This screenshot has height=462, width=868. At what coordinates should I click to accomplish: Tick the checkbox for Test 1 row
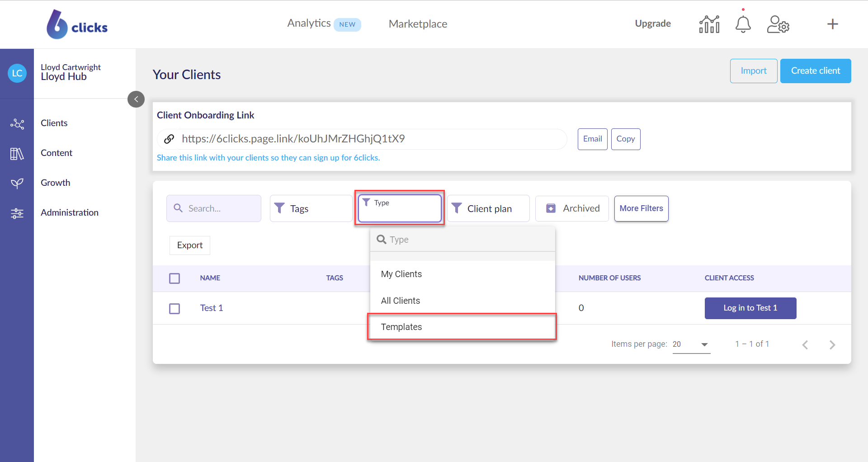pyautogui.click(x=175, y=308)
